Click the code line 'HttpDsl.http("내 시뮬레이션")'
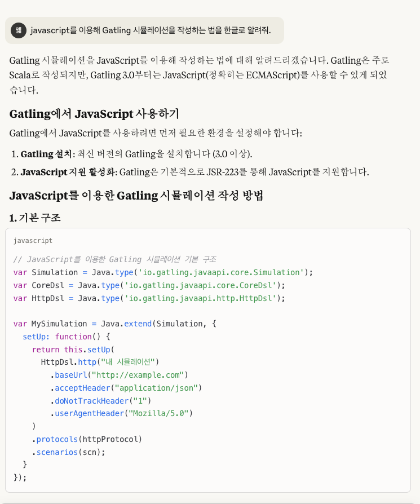 pyautogui.click(x=100, y=362)
